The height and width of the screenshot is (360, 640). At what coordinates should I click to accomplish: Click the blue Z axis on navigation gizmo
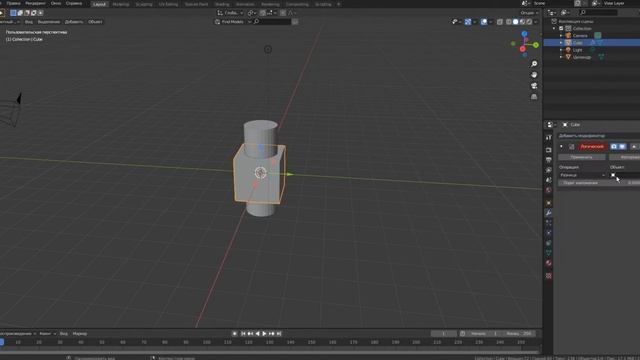524,34
